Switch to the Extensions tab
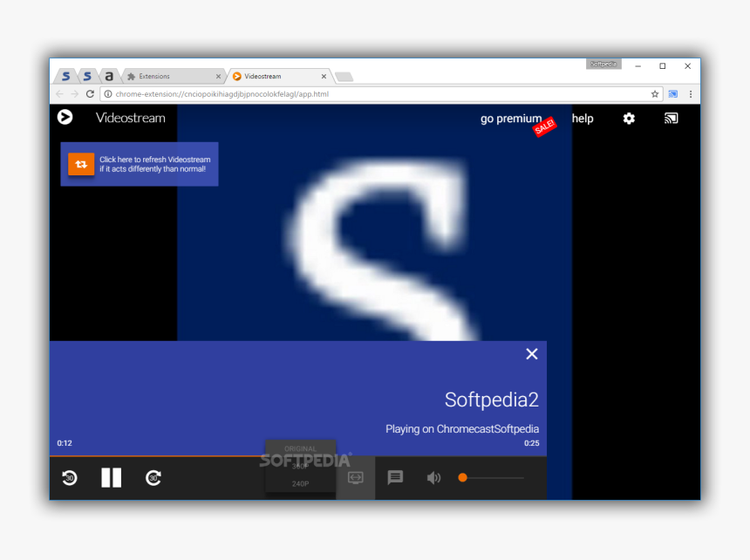750x560 pixels. click(172, 76)
